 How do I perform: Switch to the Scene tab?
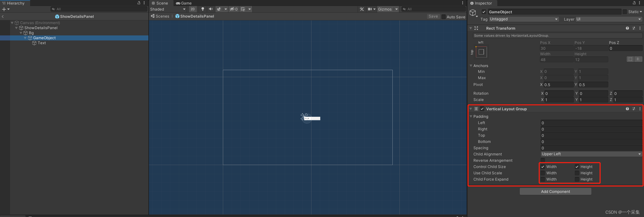tap(160, 3)
